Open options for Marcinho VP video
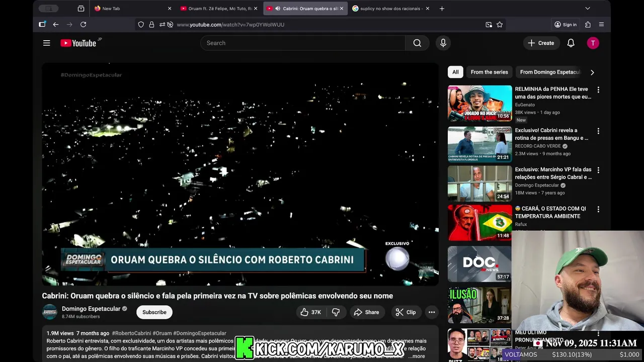Viewport: 644px width, 362px height. coord(598,170)
